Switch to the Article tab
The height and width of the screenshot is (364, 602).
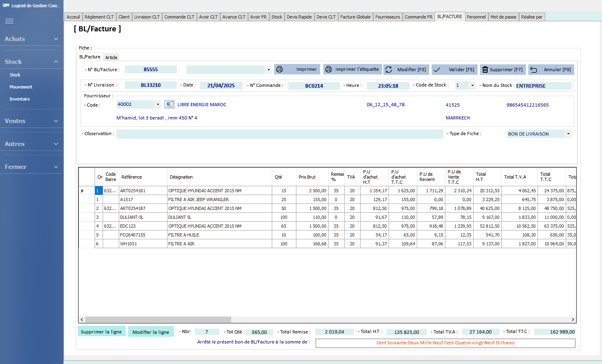pyautogui.click(x=112, y=58)
